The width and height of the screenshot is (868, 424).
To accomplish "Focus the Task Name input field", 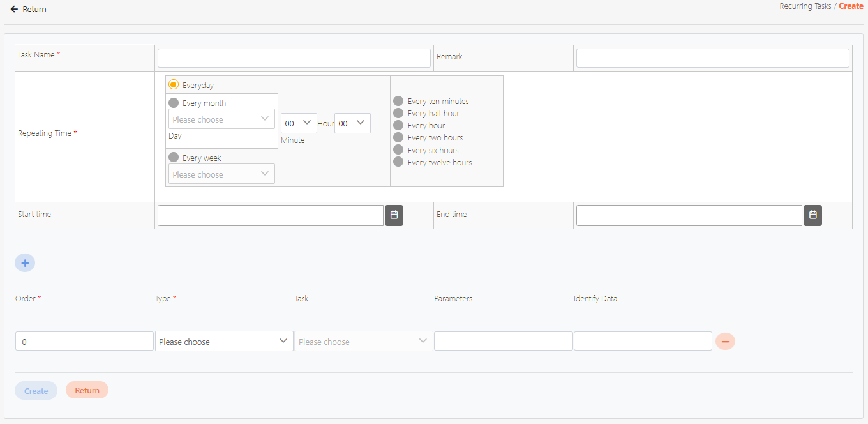I will [294, 58].
